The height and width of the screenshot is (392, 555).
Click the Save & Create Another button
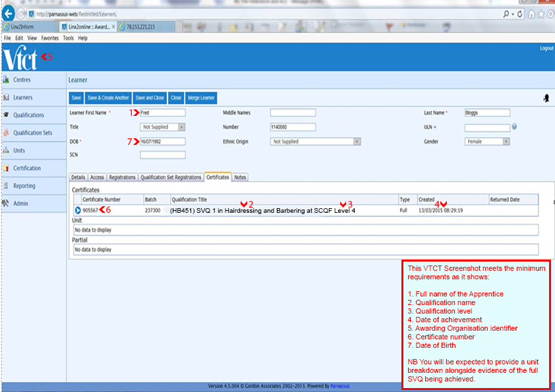point(108,98)
